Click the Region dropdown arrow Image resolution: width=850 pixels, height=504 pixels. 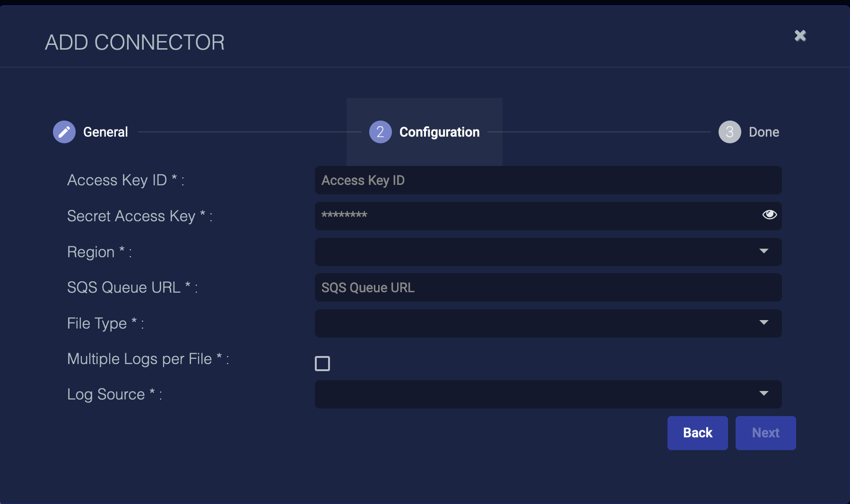763,251
